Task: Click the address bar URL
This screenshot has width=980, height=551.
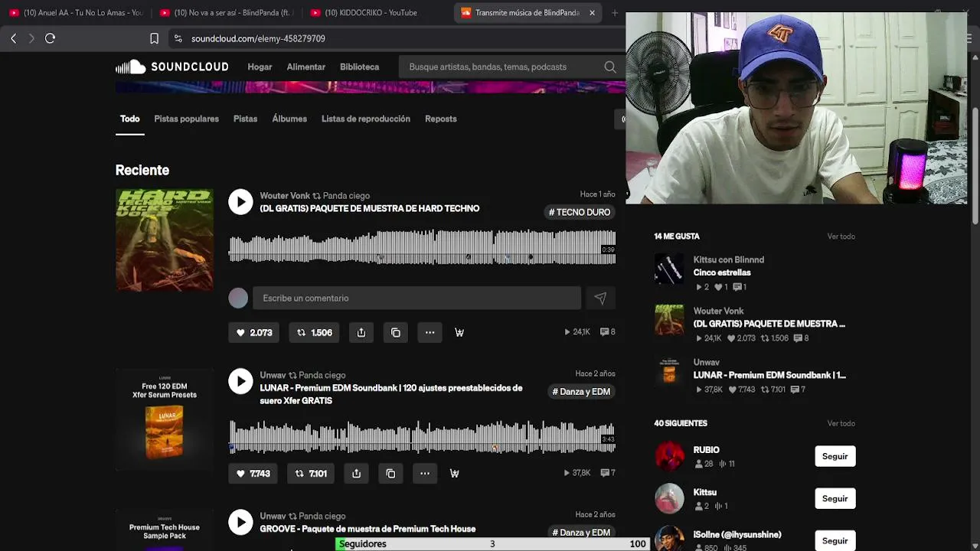Action: 258,38
